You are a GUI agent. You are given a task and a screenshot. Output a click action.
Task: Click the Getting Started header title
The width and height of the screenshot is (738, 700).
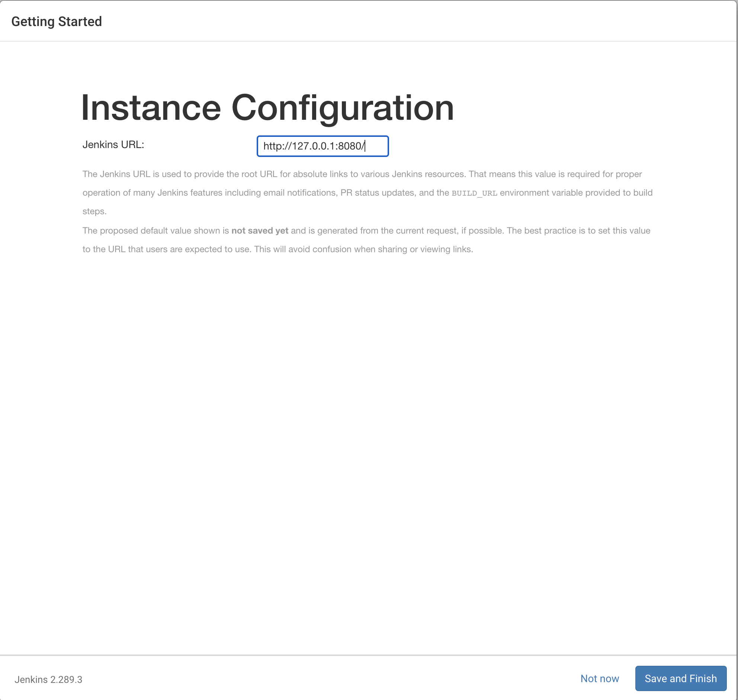coord(56,21)
